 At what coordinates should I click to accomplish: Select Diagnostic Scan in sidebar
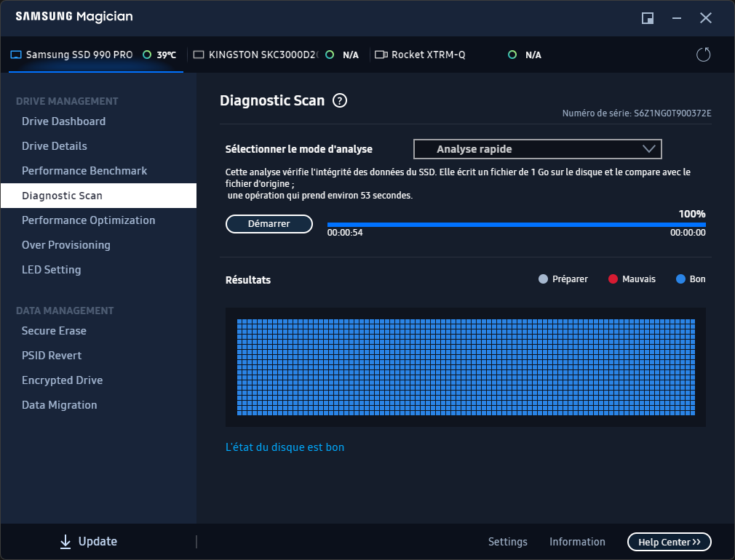click(98, 196)
